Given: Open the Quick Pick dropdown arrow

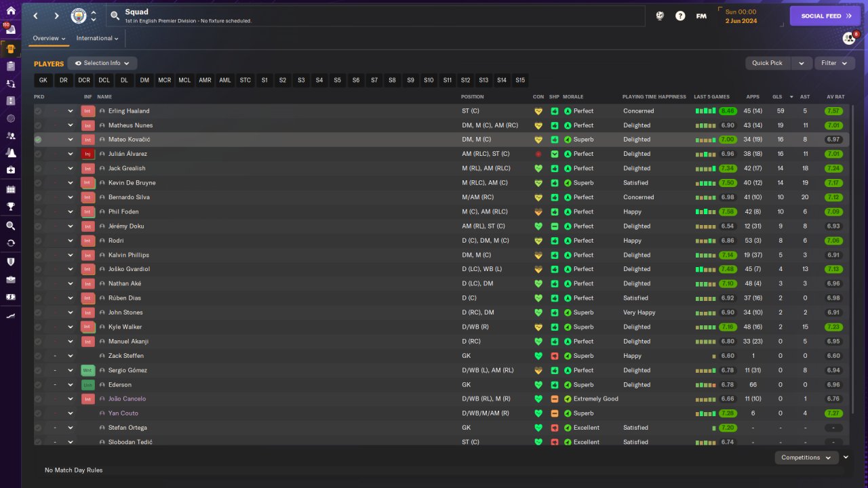Looking at the screenshot, I should tap(801, 63).
